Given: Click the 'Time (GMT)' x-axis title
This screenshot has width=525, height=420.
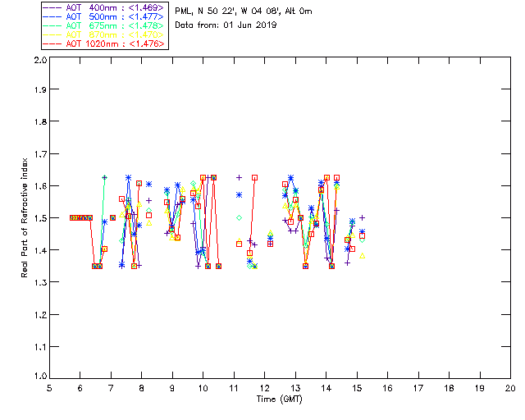Looking at the screenshot, I should pos(280,399).
